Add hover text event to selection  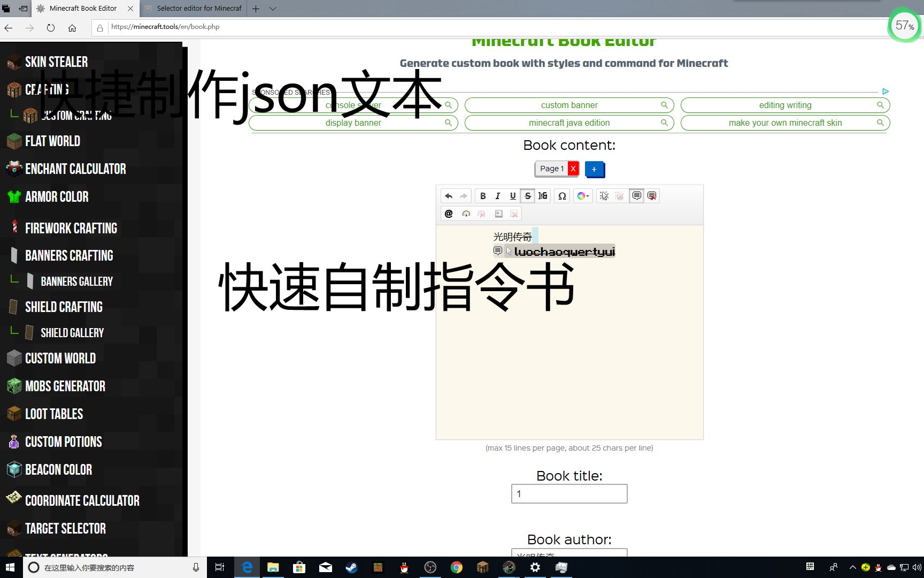(x=636, y=196)
